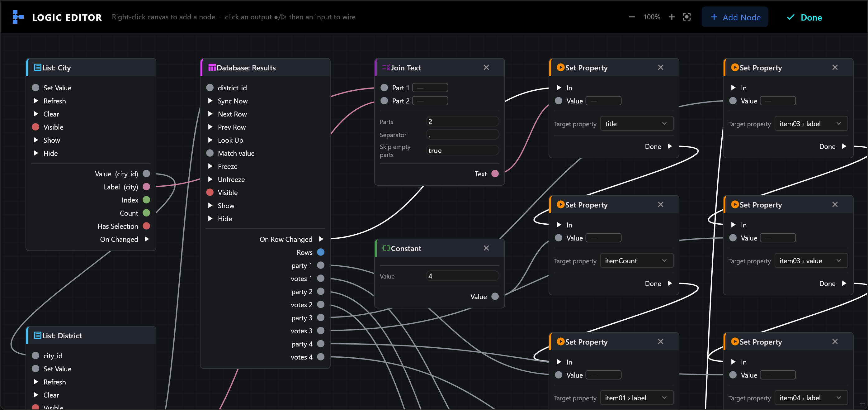The image size is (868, 410).
Task: Toggle the Visible port in Database: Results
Action: point(210,193)
